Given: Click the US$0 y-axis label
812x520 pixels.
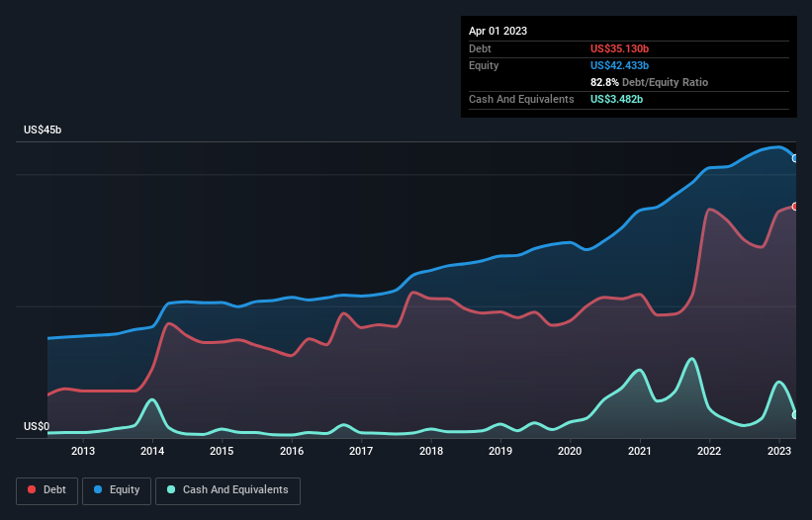Looking at the screenshot, I should click(37, 426).
